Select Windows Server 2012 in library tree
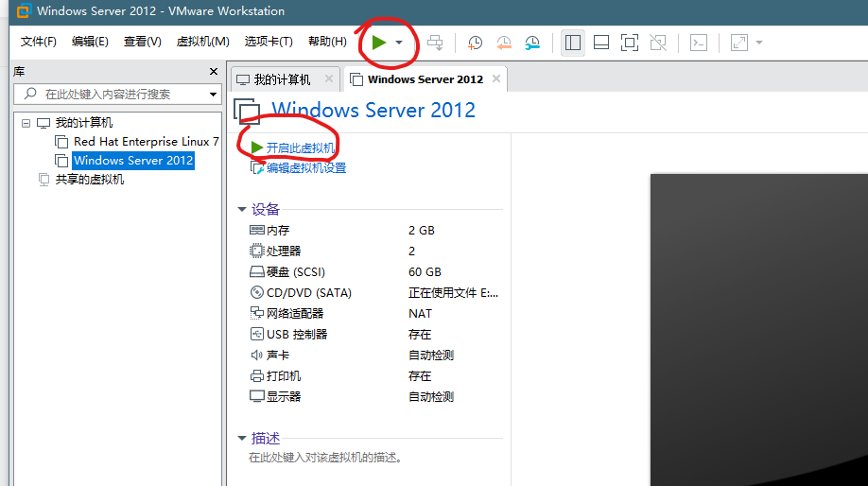 [x=133, y=161]
